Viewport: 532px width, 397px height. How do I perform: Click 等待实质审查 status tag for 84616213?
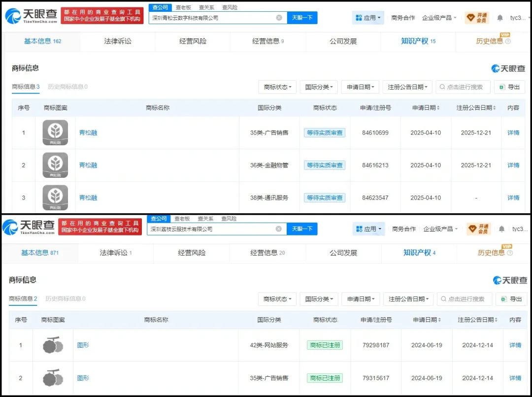[x=324, y=165]
